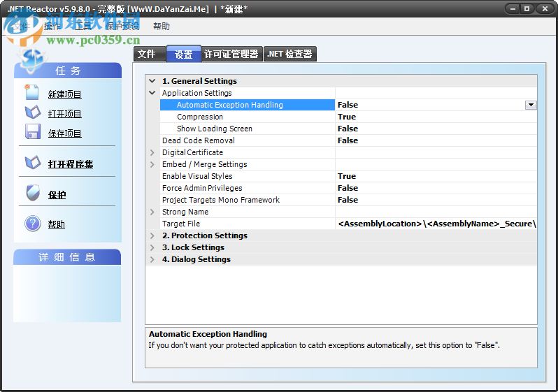The image size is (558, 392).
Task: Maximize the .NET Reactor window
Action: coord(527,9)
